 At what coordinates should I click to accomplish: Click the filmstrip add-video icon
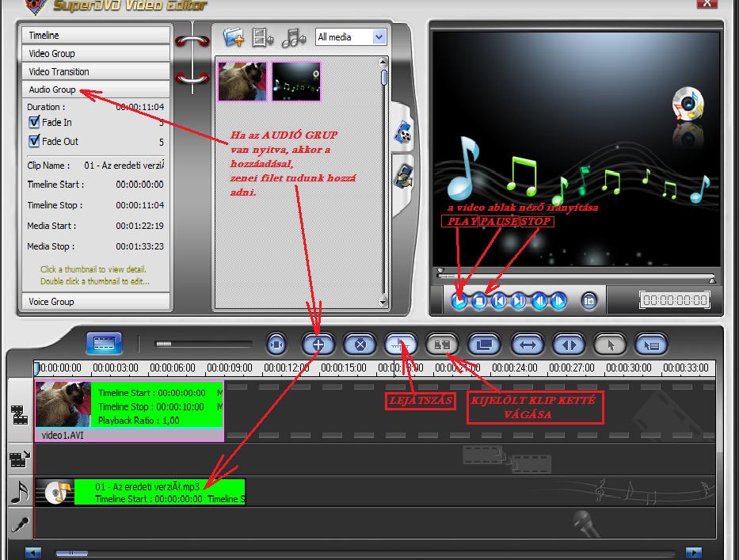(x=262, y=37)
